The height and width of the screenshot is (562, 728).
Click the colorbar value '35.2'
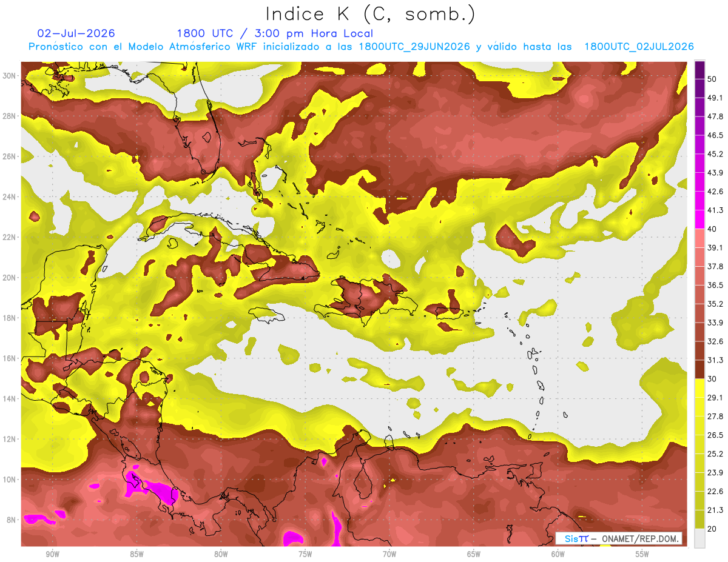(x=715, y=304)
